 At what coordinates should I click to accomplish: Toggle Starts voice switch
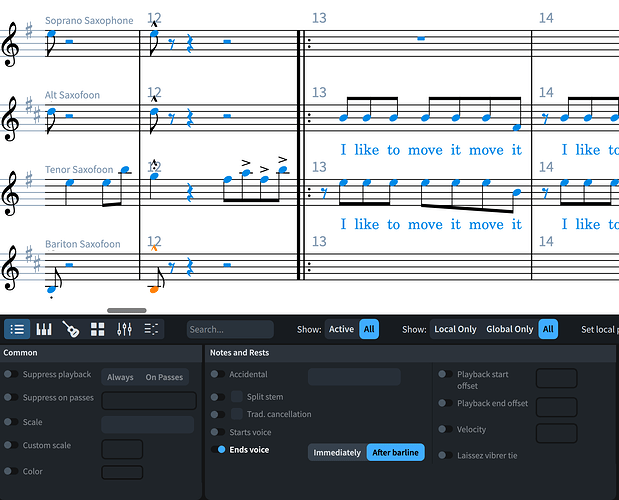tap(218, 432)
